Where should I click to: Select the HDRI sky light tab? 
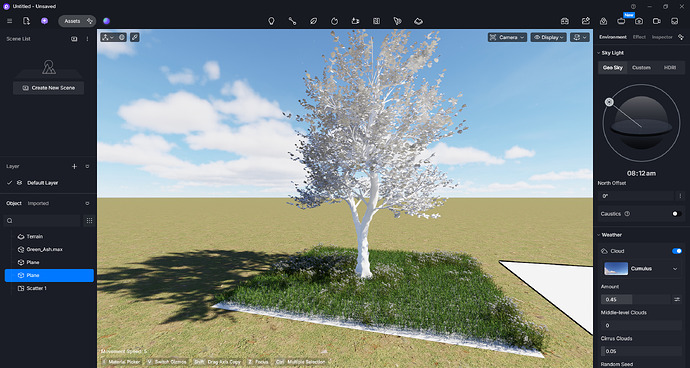[670, 67]
